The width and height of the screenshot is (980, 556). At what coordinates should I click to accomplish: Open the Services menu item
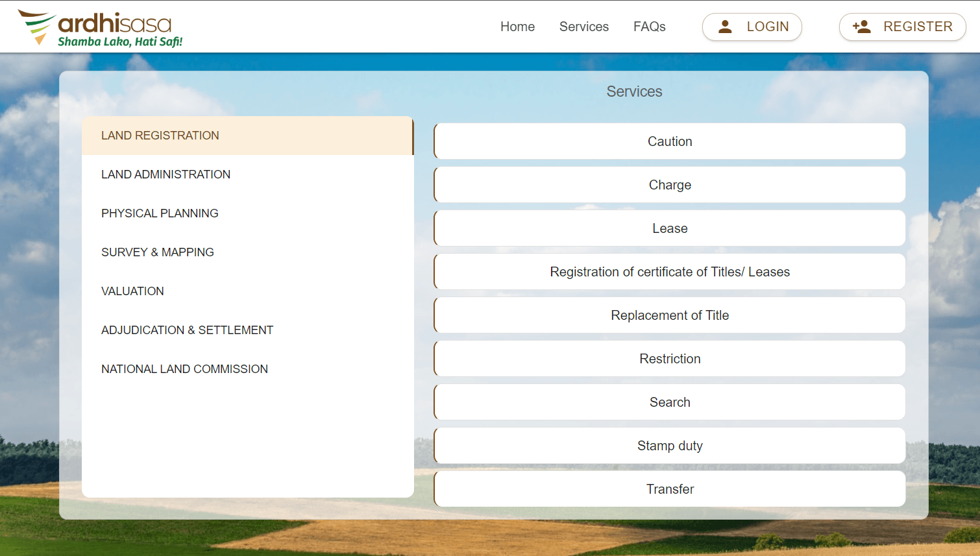click(584, 27)
